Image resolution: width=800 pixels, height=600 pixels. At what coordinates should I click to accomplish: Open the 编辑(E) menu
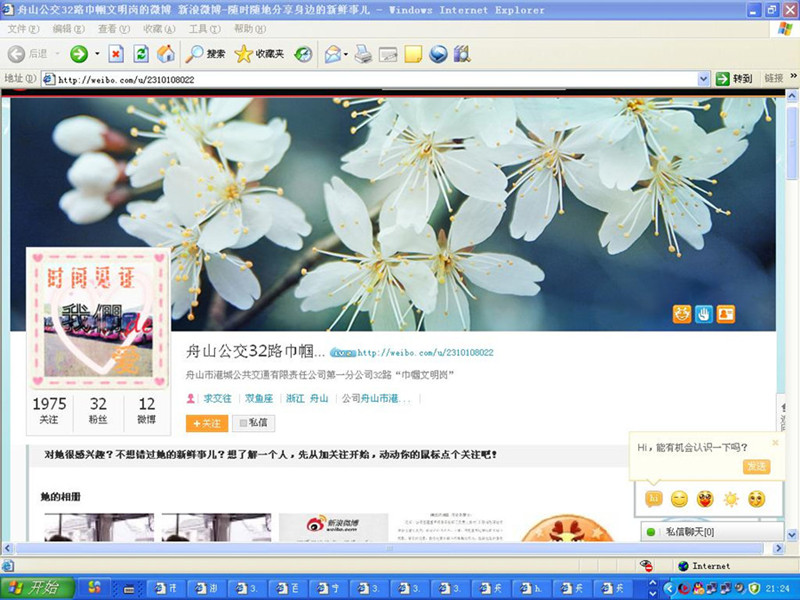(68, 29)
